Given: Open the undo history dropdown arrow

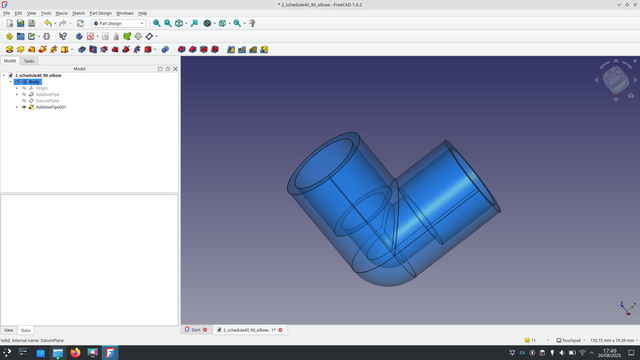Looking at the screenshot, I should 55,23.
